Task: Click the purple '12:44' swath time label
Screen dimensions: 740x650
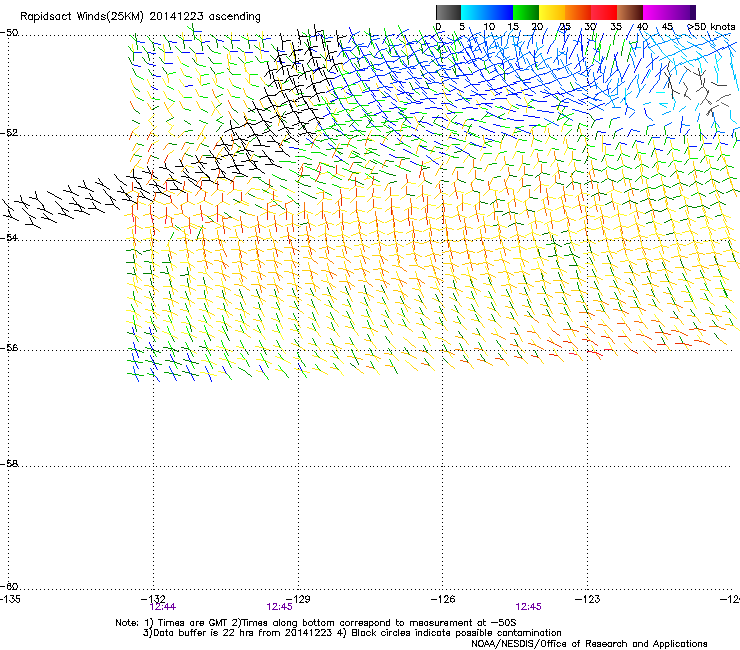Action: tap(162, 607)
